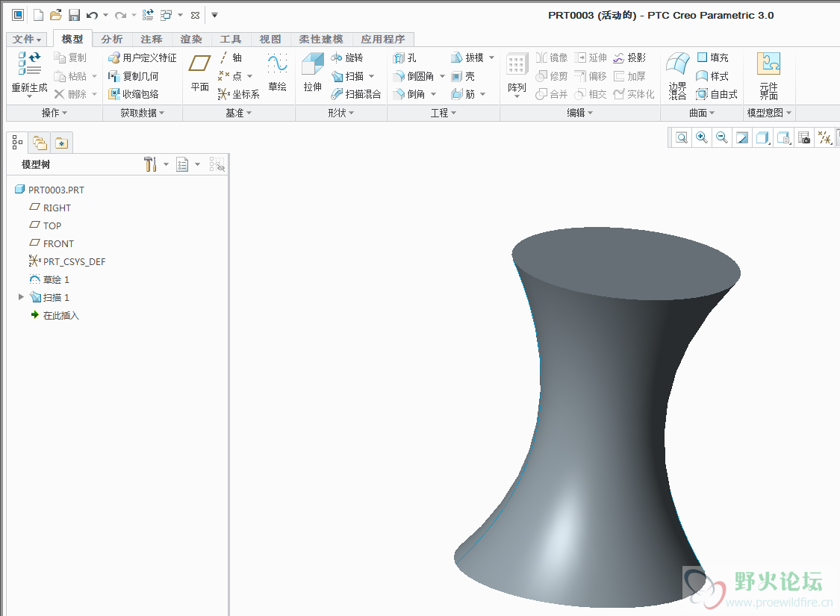The width and height of the screenshot is (840, 616).
Task: Open the 编辑 group dropdown
Action: [579, 113]
